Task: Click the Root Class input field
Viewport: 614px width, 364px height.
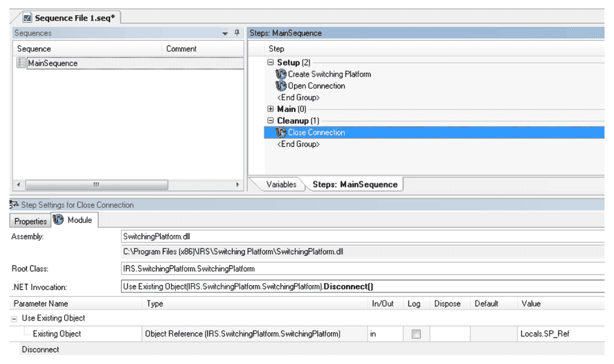Action: (x=363, y=269)
